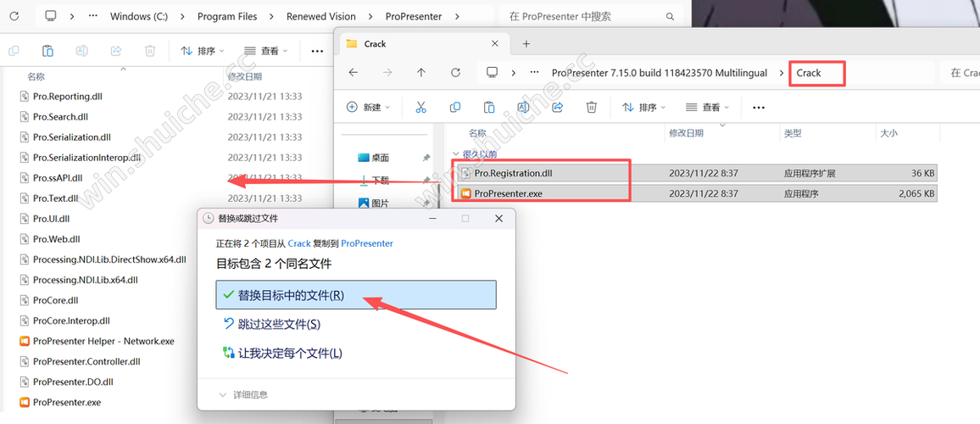The image size is (980, 424).
Task: Choose 替换目标中的文件(R)
Action: [355, 294]
